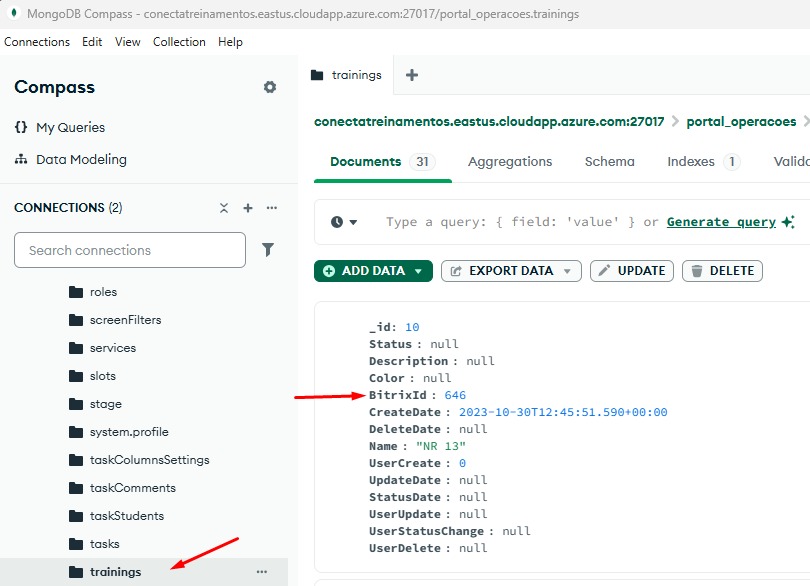This screenshot has width=810, height=586.
Task: Focus the Search connections input field
Action: pos(130,250)
